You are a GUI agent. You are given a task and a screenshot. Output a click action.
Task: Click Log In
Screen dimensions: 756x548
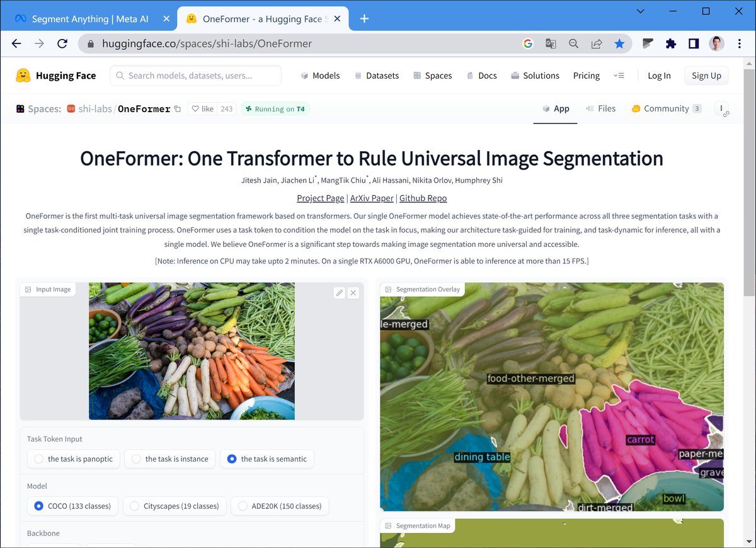click(x=659, y=76)
